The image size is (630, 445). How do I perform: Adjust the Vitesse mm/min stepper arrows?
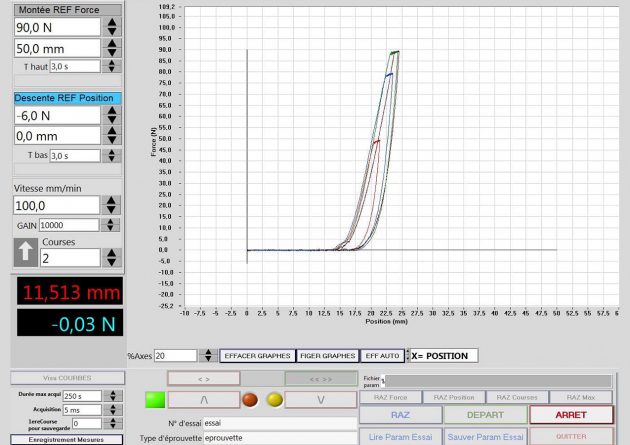point(112,204)
